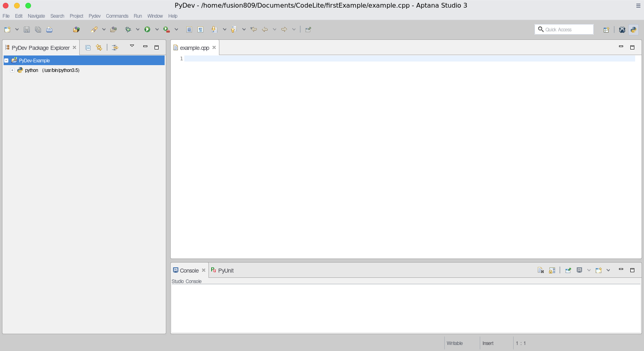Image resolution: width=644 pixels, height=351 pixels.
Task: Close the Console view tab
Action: pyautogui.click(x=204, y=270)
